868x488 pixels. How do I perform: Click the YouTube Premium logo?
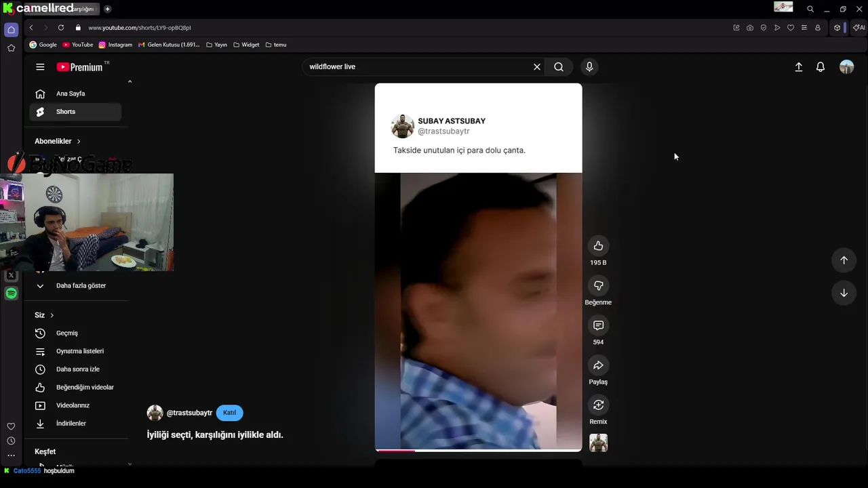pyautogui.click(x=79, y=67)
